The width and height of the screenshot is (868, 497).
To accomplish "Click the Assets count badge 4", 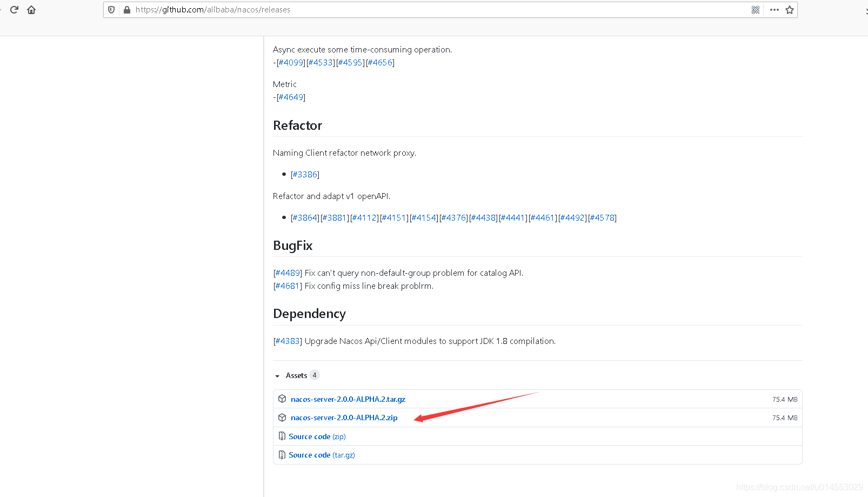I will (x=315, y=375).
